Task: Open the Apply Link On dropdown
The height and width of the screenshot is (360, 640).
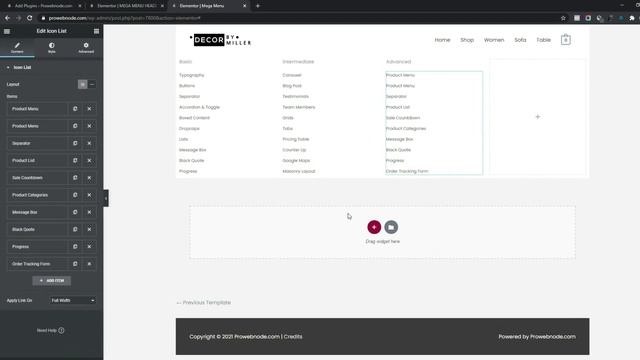Action: tap(73, 300)
